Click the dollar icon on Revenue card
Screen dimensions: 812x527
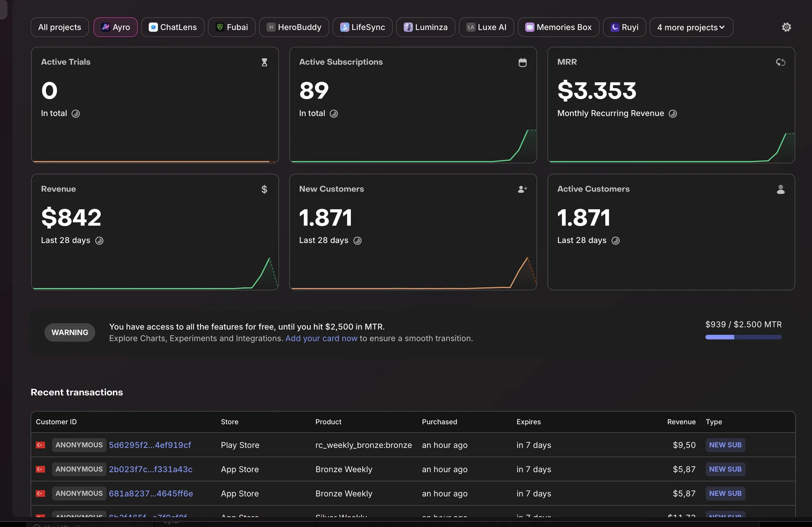point(264,189)
